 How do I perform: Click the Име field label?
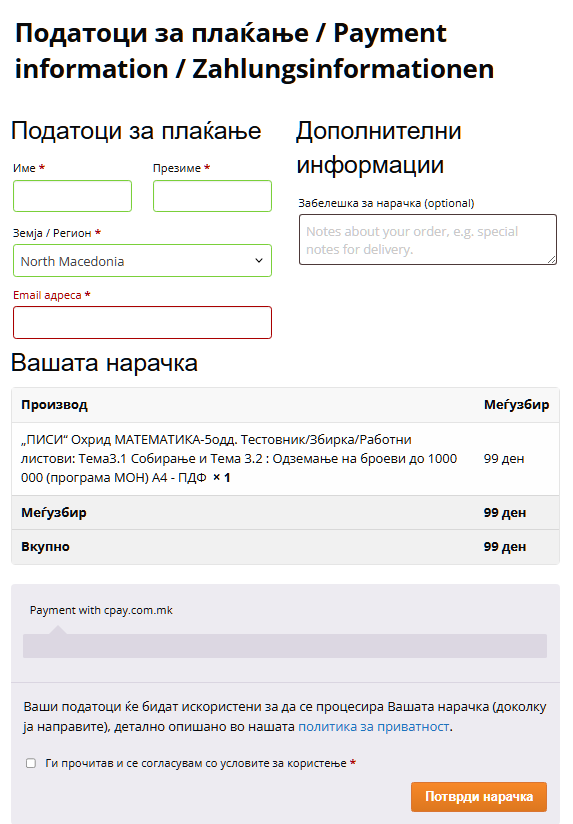(24, 168)
